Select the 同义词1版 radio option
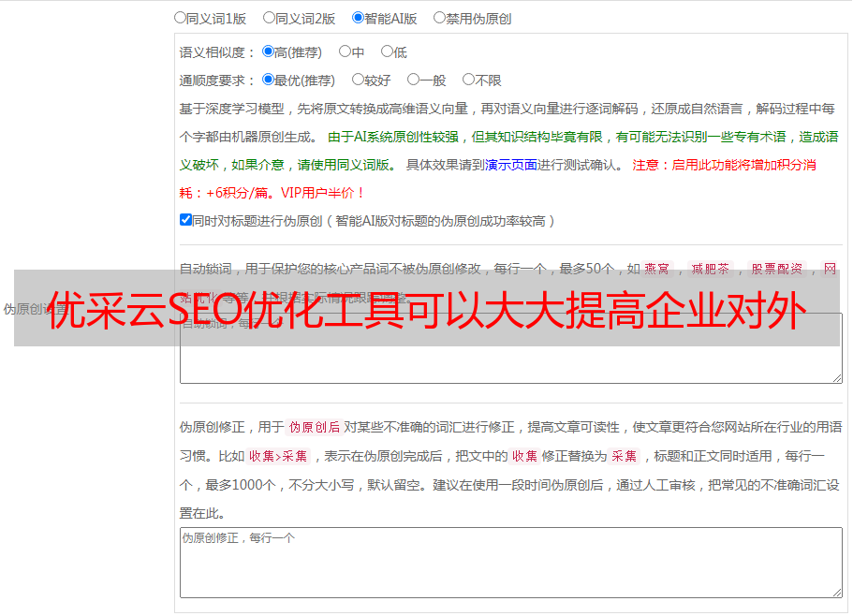The image size is (853, 616). click(181, 18)
